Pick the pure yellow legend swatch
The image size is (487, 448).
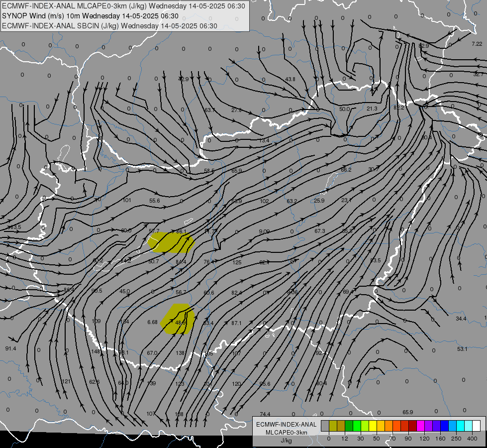click(x=373, y=426)
